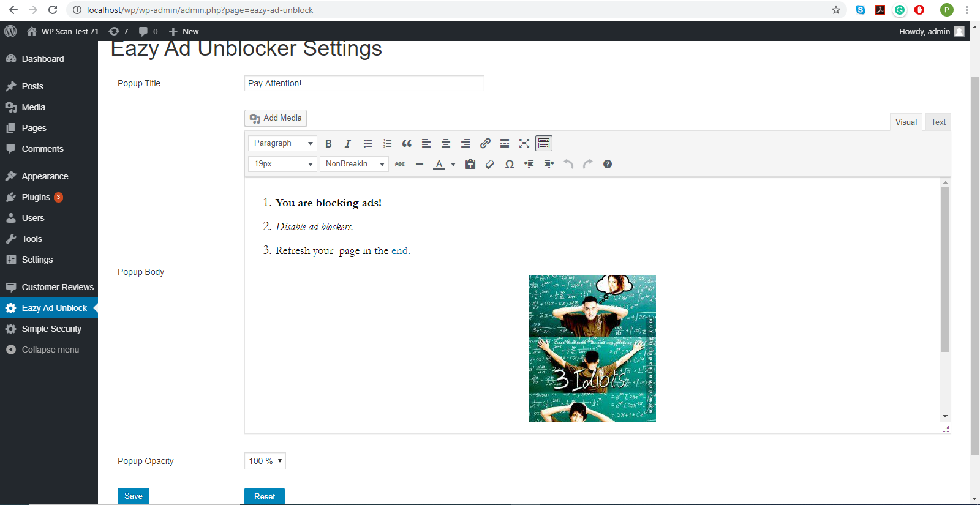Open Appearance in the admin sidebar

point(49,176)
